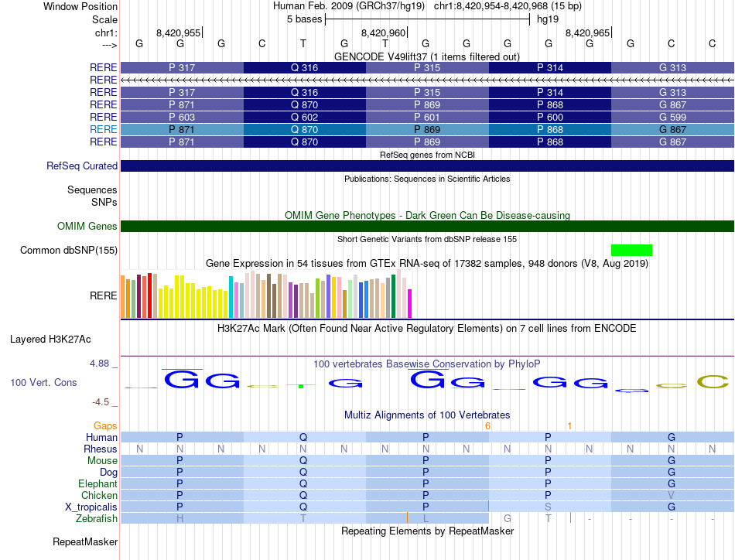Click Q 870 in the light-blue highlighted transcript

[x=304, y=129]
